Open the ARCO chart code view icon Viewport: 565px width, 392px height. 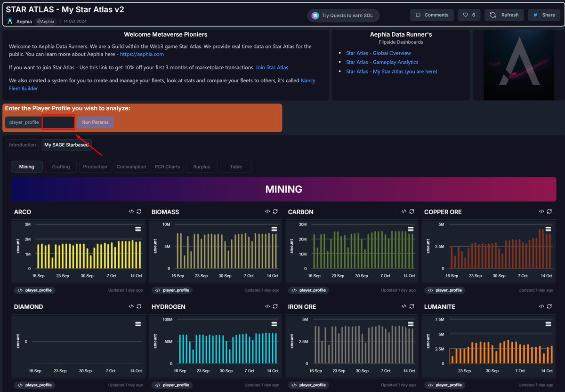point(131,212)
